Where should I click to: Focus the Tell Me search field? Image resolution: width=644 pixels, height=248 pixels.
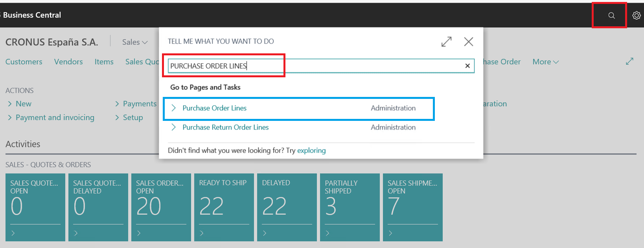pos(321,66)
